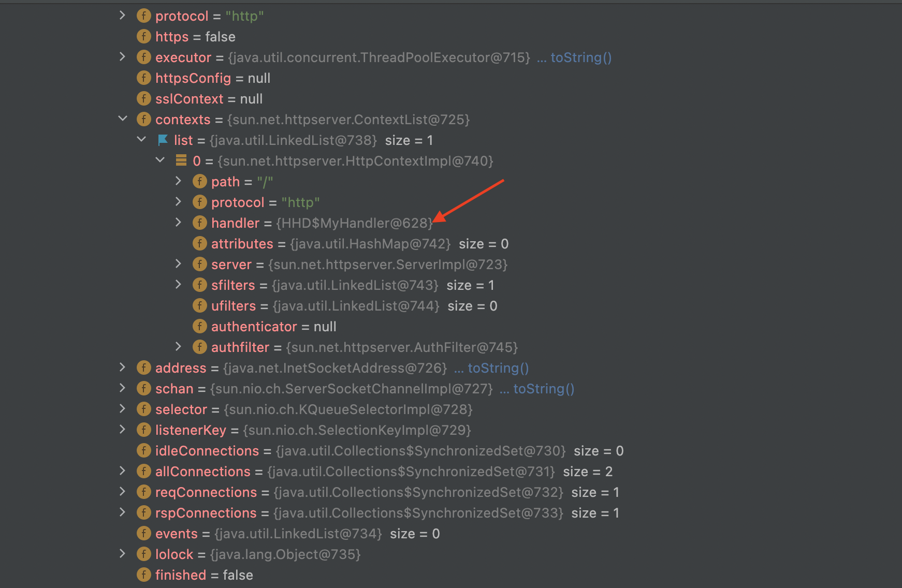This screenshot has height=588, width=902.
Task: Collapse the contexts node
Action: 123,119
